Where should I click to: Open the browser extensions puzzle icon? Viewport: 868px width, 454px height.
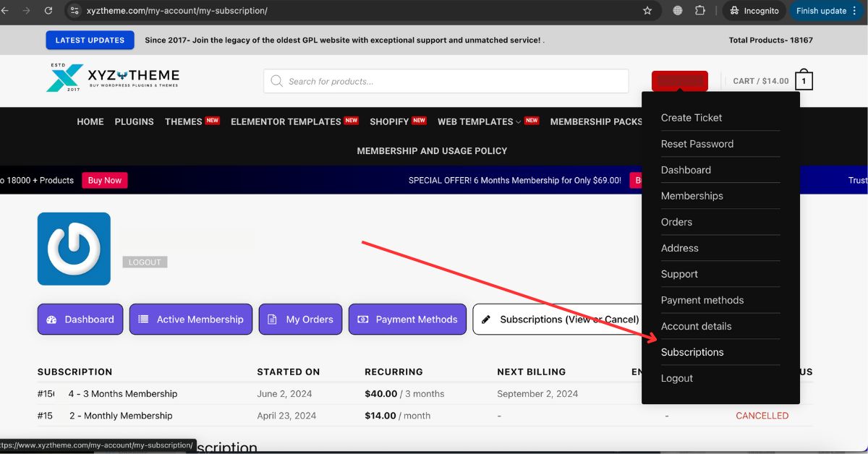700,11
